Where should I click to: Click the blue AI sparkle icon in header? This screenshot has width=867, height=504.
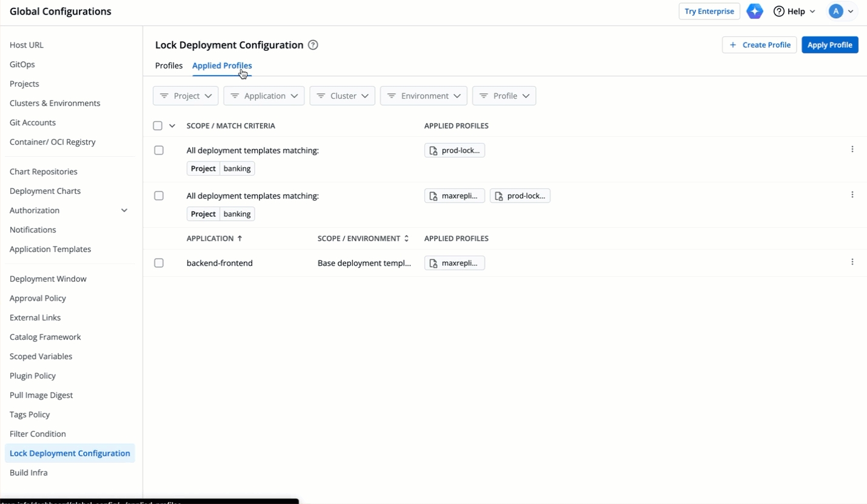coord(754,12)
